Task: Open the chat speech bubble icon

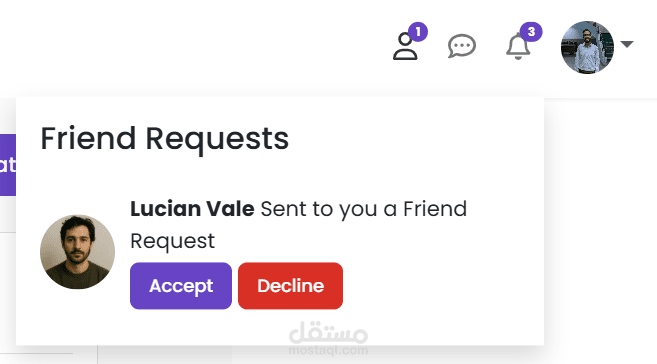Action: pyautogui.click(x=462, y=46)
